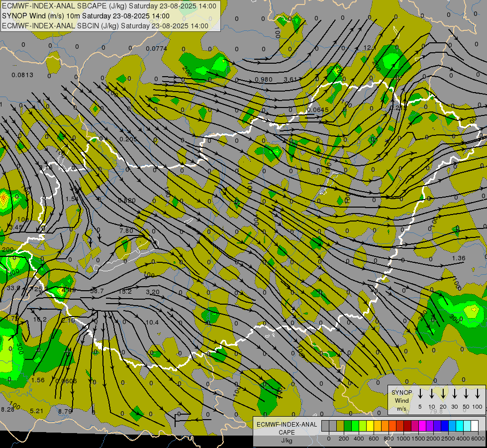Click the 4000 tick label in CAPE legend
This screenshot has height=448, width=487.
[x=463, y=439]
